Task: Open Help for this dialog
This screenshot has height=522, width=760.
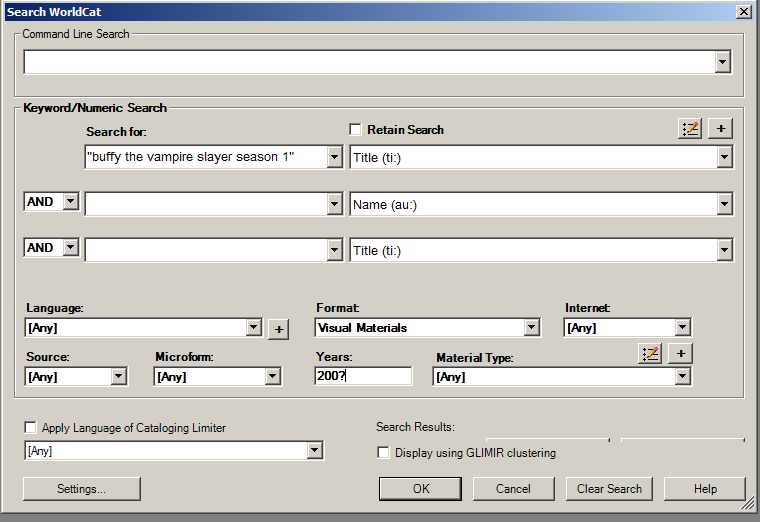Action: click(x=705, y=489)
